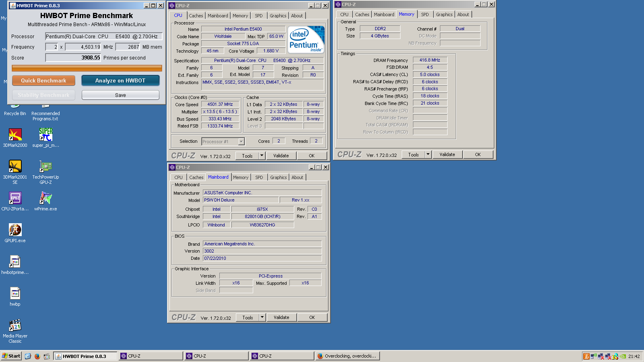Switch to CPU tab in the Mainboard window
644x362 pixels.
click(x=179, y=177)
